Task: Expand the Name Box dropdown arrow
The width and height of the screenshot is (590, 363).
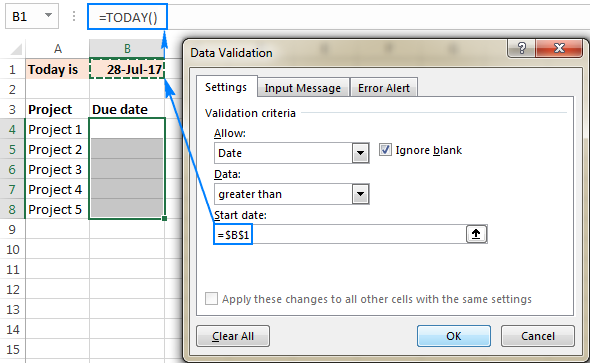Action: coord(48,15)
